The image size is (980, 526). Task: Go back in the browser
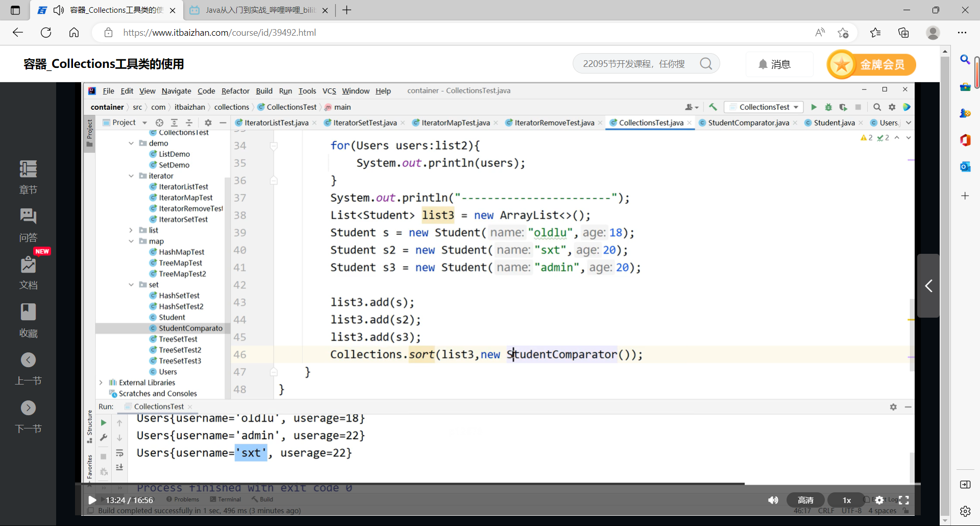[18, 33]
